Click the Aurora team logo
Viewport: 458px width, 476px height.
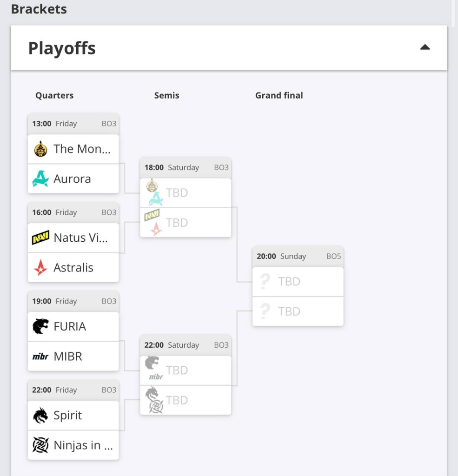[x=41, y=178]
